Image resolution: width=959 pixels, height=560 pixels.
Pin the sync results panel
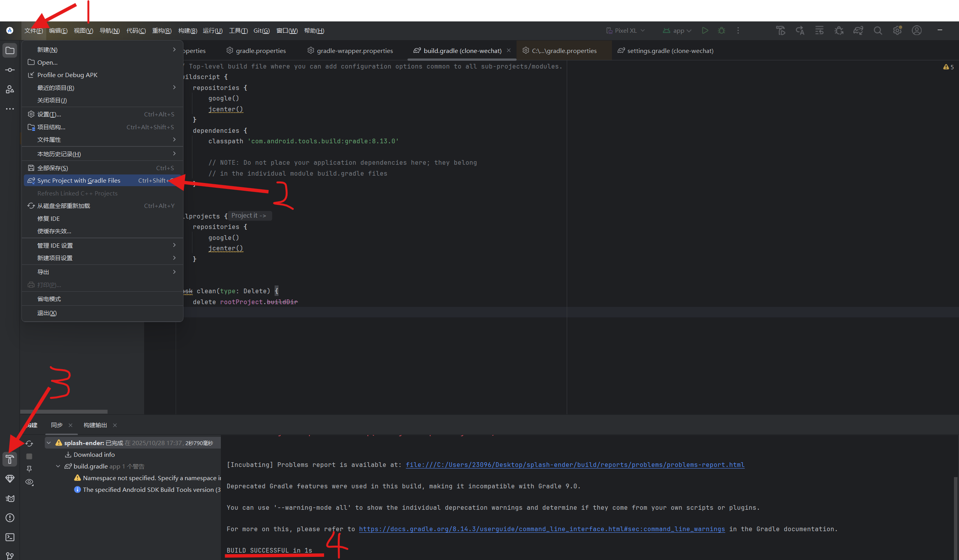(29, 469)
